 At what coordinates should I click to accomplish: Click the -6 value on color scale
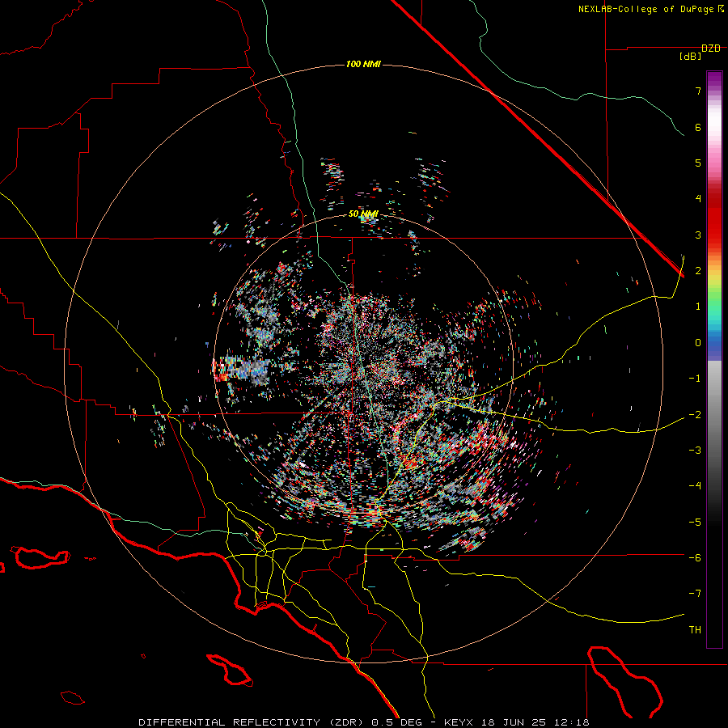[695, 558]
